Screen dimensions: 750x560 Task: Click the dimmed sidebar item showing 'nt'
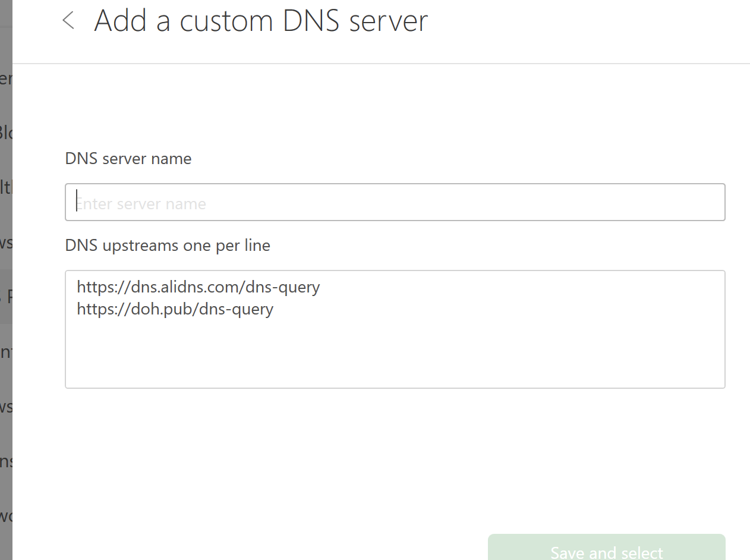click(6, 351)
